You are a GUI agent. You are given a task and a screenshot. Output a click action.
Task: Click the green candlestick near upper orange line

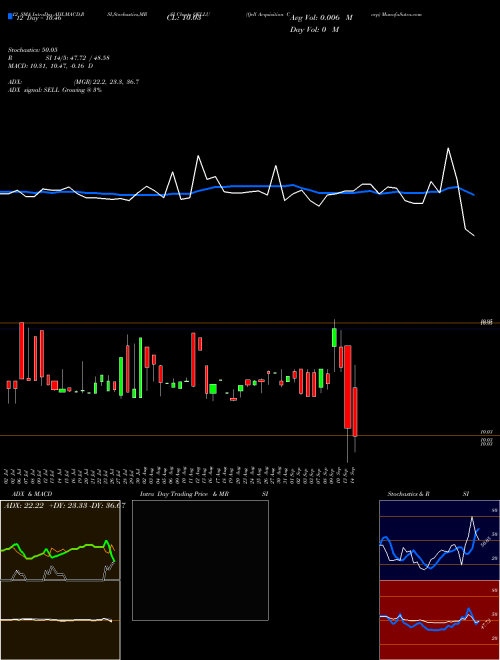click(334, 338)
